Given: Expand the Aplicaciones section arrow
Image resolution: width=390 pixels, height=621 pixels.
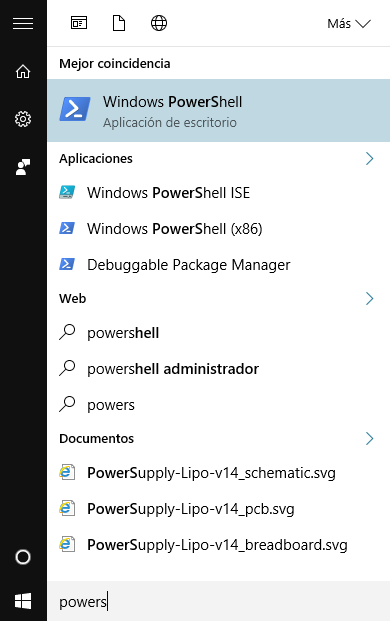Looking at the screenshot, I should pyautogui.click(x=369, y=158).
